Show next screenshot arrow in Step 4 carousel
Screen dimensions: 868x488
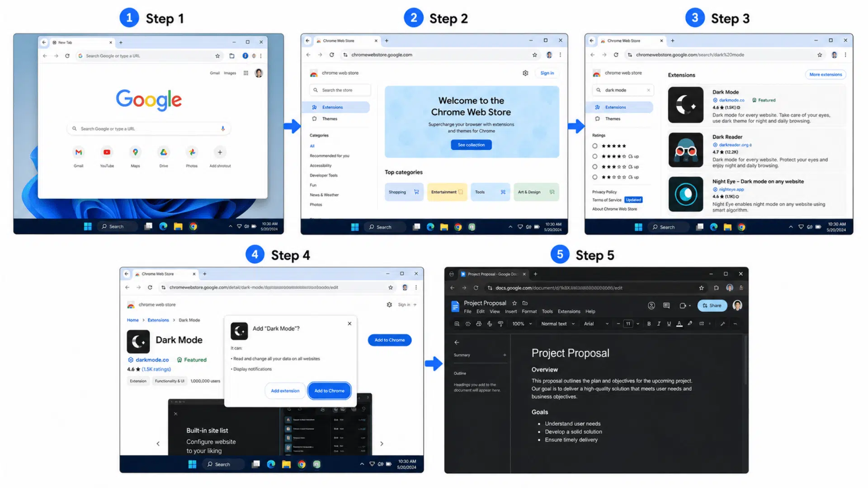[382, 444]
